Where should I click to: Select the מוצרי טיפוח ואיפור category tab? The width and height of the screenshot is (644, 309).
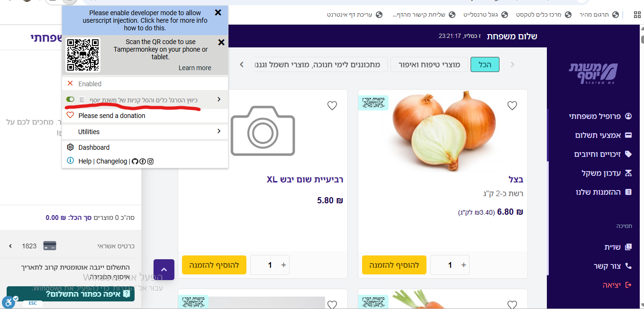point(429,64)
